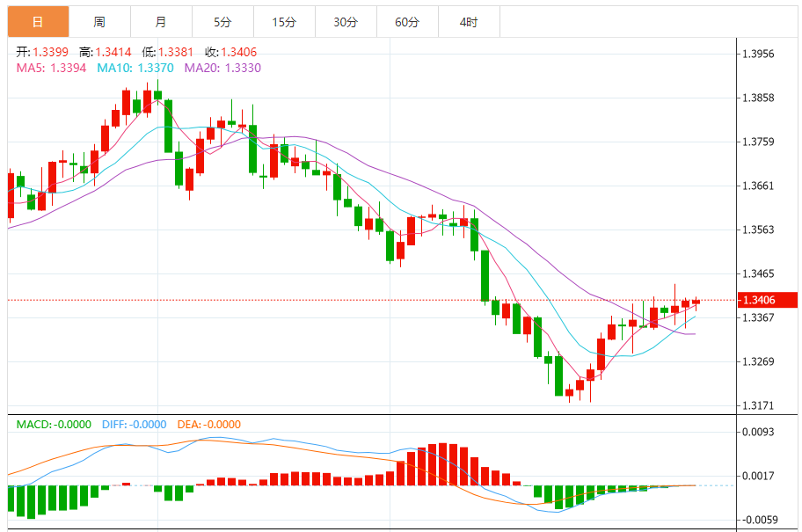Click the DIFF value label
This screenshot has width=802, height=532.
point(134,424)
